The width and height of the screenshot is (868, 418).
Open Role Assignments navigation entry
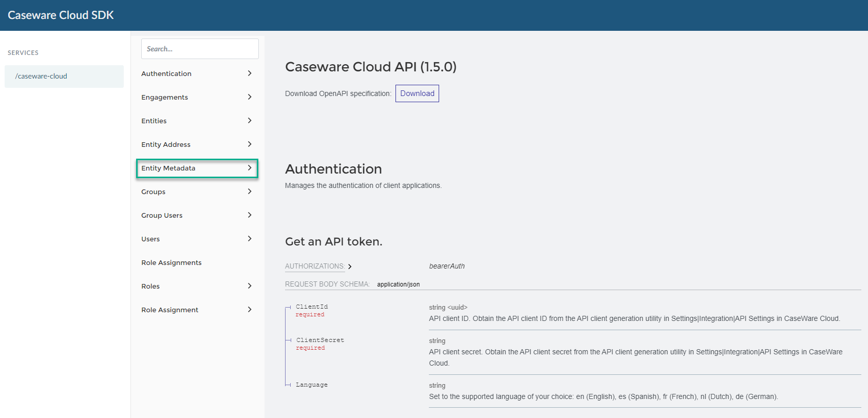tap(172, 263)
